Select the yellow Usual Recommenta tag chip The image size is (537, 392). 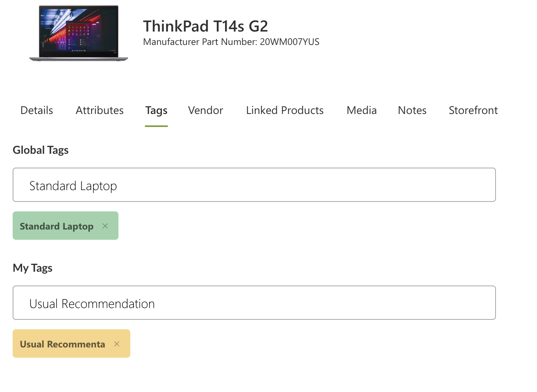pos(62,344)
